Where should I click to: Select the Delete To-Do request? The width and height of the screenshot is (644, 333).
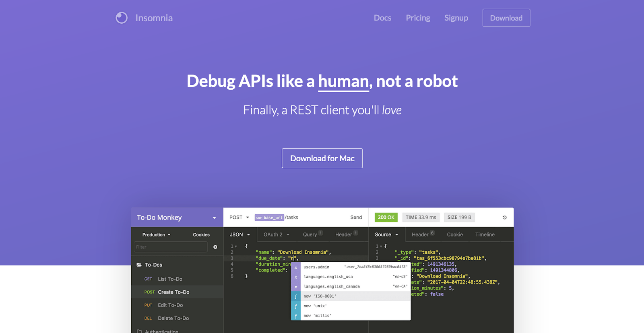click(177, 318)
